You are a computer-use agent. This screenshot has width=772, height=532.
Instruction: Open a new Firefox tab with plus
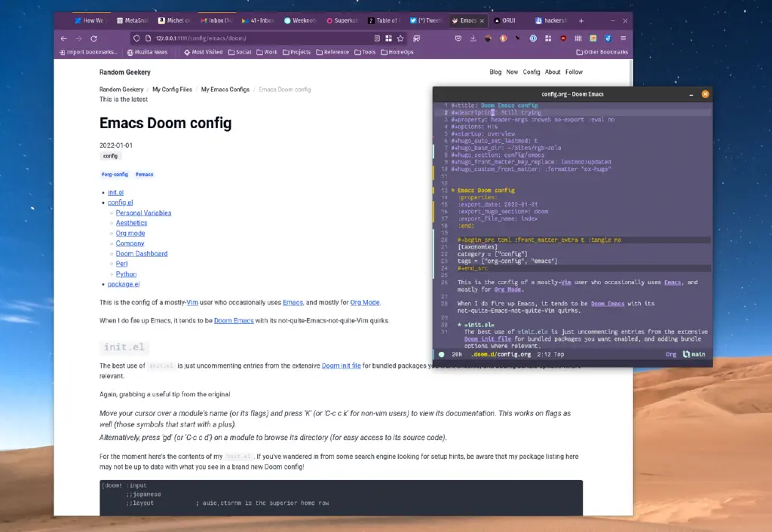click(581, 20)
